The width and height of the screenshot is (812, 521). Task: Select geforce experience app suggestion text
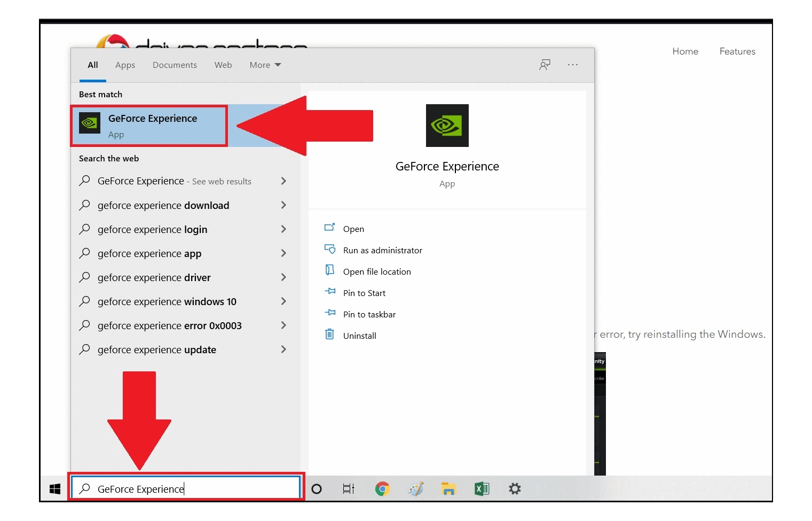pos(149,254)
